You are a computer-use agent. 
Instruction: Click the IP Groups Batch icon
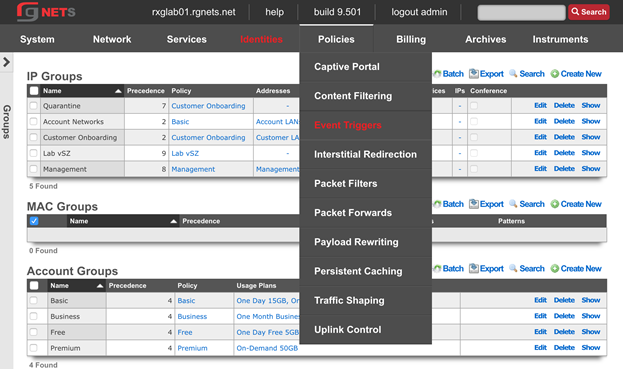click(x=437, y=74)
